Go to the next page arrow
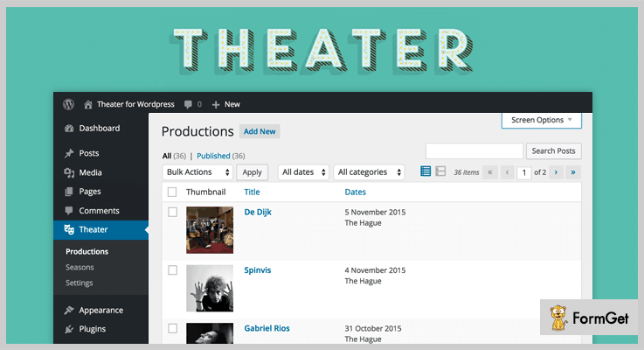The width and height of the screenshot is (644, 350). [x=556, y=172]
